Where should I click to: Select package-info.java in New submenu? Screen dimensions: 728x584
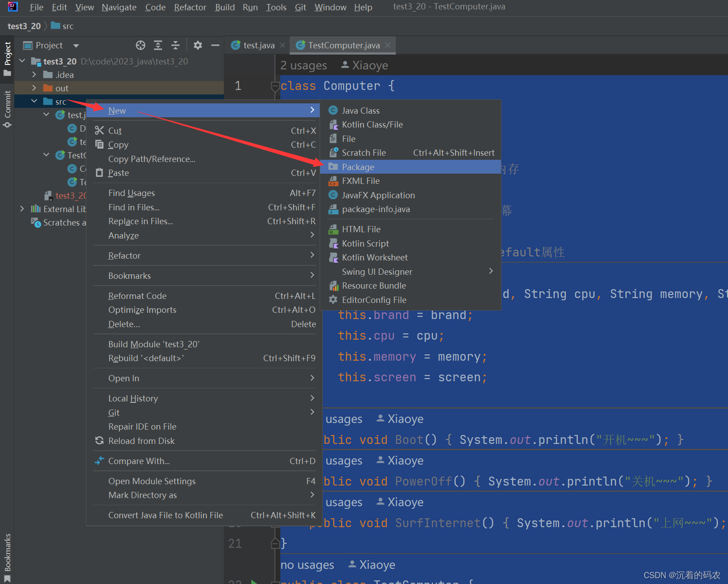coord(411,209)
